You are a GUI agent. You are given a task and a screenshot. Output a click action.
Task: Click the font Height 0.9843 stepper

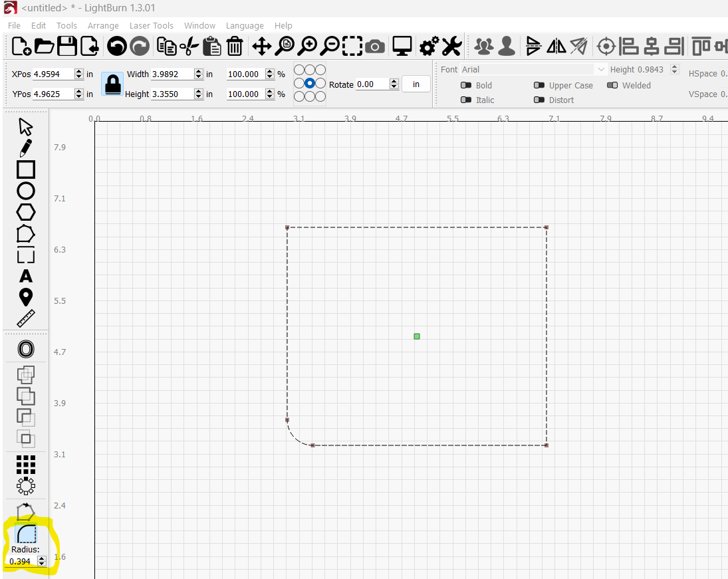coord(675,70)
